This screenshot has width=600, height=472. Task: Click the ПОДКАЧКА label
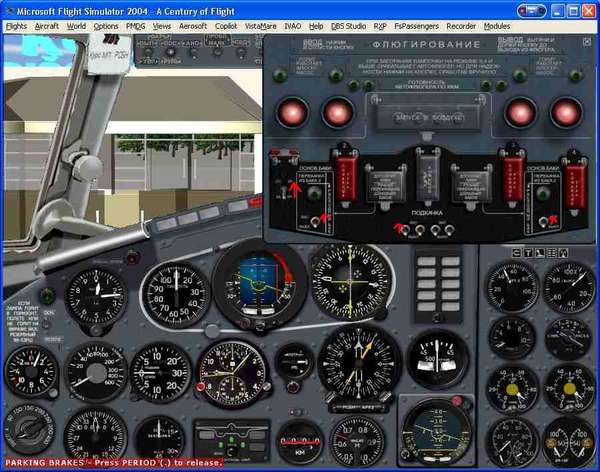[427, 213]
